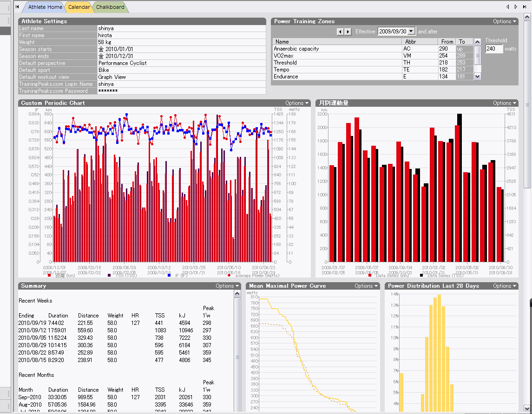Click the zones table scrollbar thumb
The image size is (532, 414).
[477, 55]
